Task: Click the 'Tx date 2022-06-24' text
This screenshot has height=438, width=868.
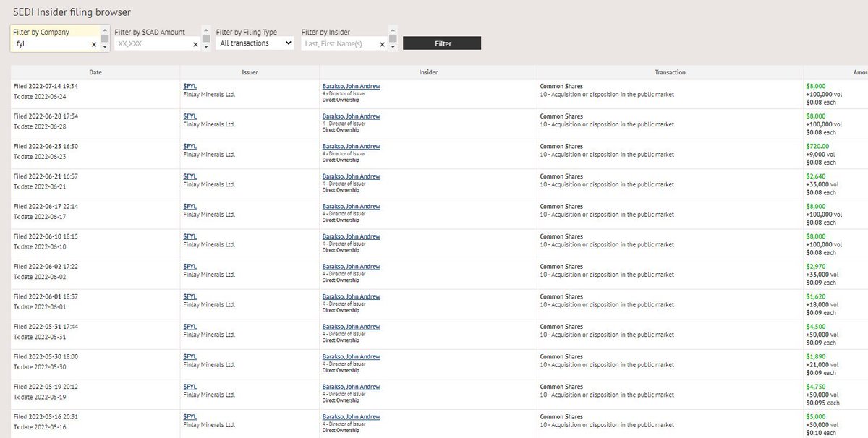Action: pos(40,96)
